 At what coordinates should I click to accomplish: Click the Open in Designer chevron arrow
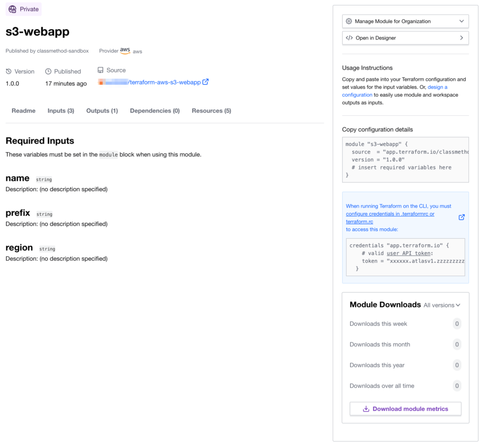461,38
